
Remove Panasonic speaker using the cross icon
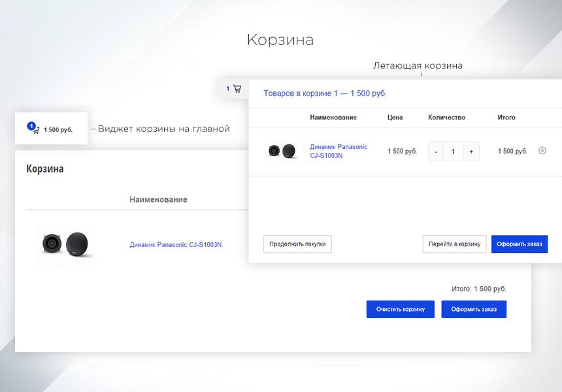pos(542,150)
